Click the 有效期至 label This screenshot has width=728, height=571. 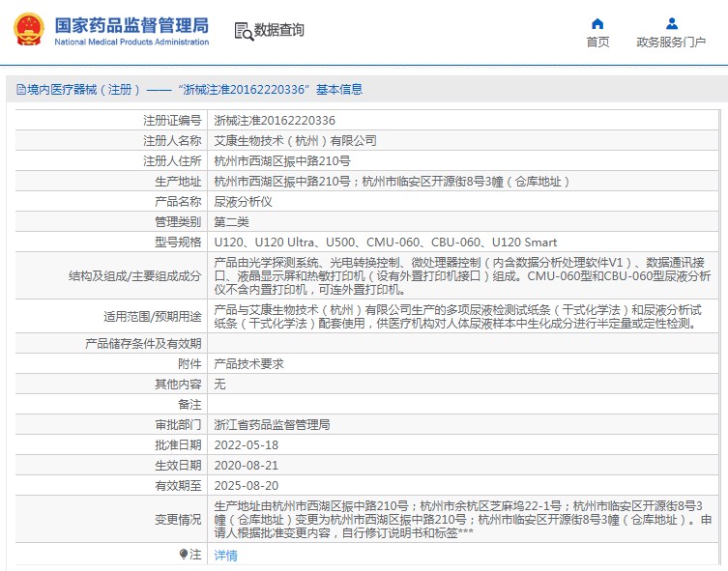point(178,486)
